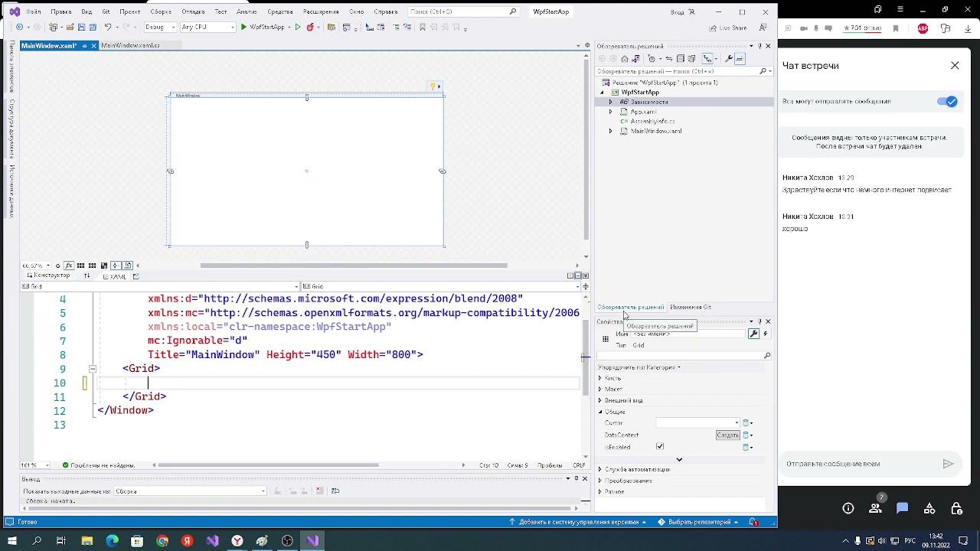
Task: Expand the Зависимости tree node
Action: click(x=610, y=102)
